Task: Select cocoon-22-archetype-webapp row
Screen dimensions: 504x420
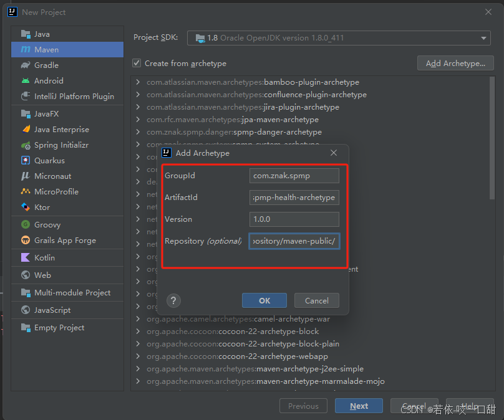Action: point(237,356)
